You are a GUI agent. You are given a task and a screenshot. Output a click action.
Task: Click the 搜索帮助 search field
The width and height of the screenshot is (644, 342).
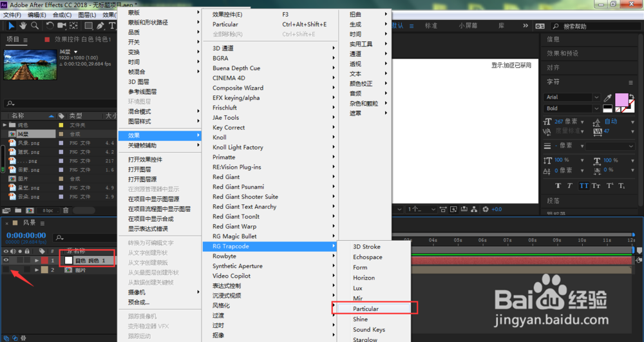(x=597, y=26)
